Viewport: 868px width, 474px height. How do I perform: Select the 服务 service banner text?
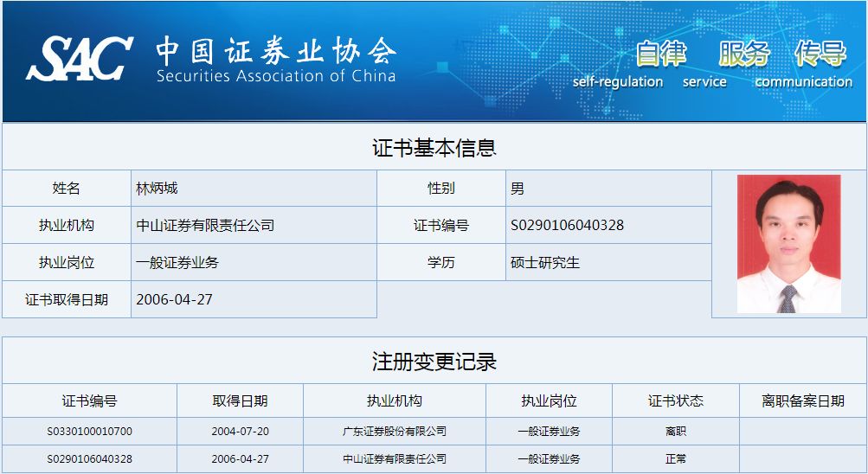coord(743,54)
